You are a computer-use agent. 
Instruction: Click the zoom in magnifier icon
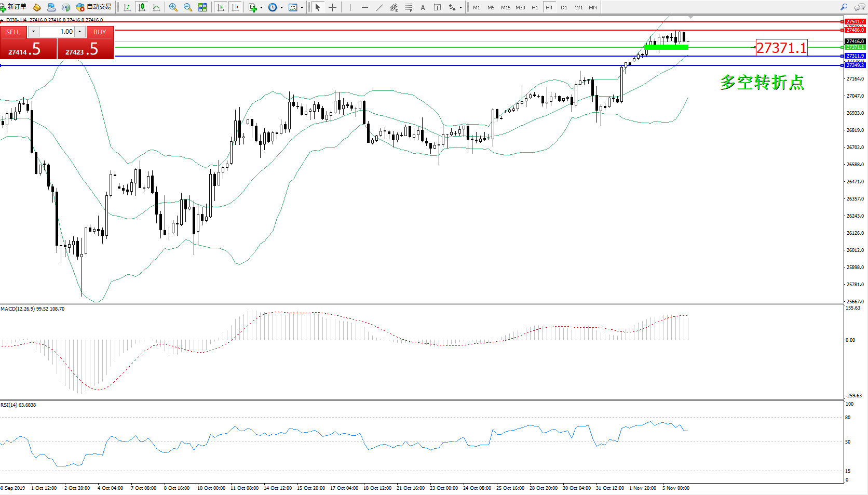click(x=173, y=7)
